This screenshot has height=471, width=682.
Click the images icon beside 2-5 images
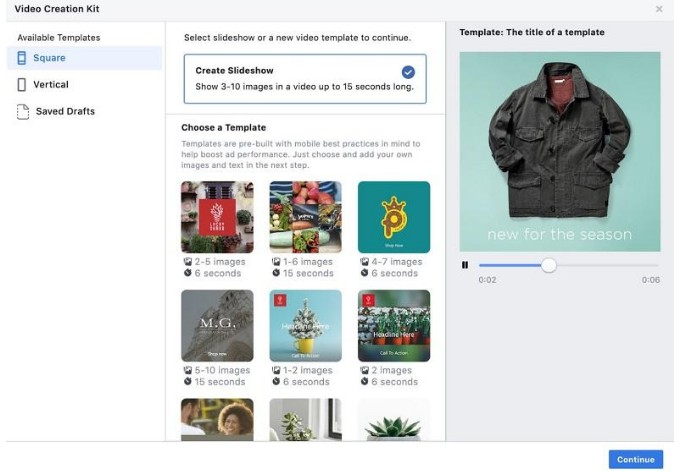point(187,261)
